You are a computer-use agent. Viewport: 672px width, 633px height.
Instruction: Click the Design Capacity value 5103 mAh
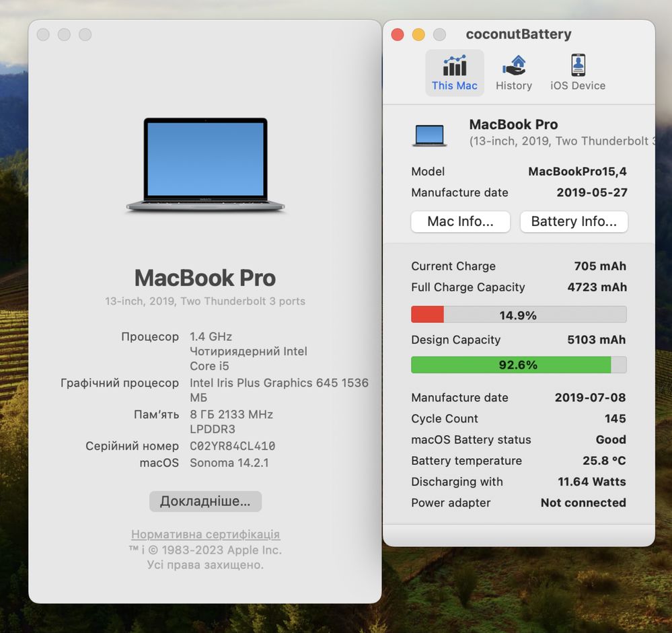click(x=597, y=340)
